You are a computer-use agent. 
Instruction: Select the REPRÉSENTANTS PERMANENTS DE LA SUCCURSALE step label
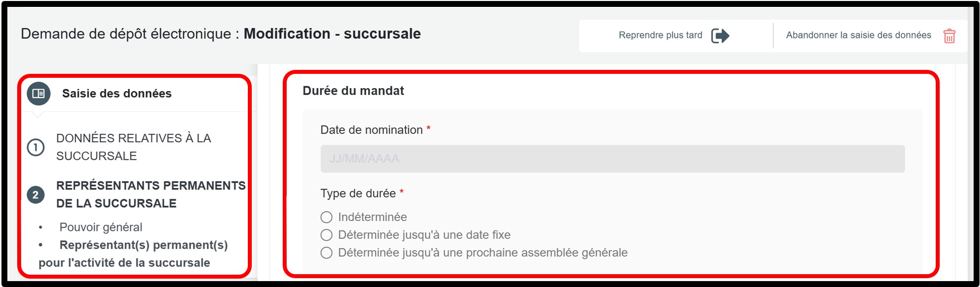(x=150, y=194)
